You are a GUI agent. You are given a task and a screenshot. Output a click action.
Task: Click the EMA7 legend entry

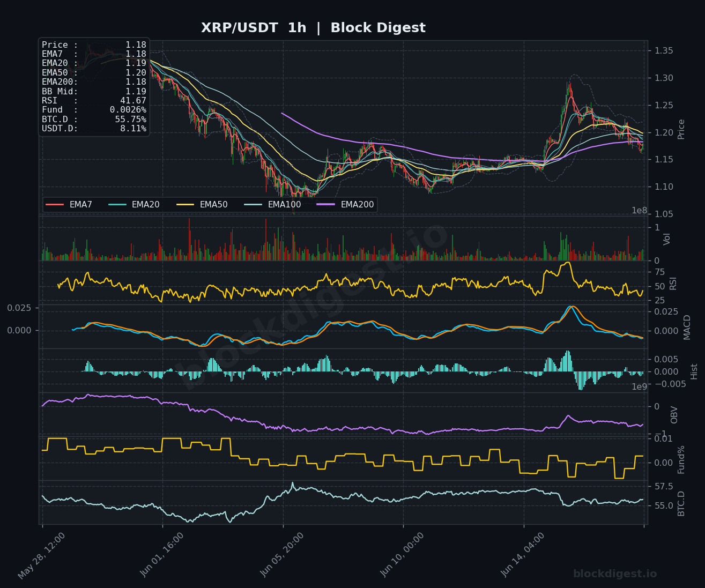[69, 205]
